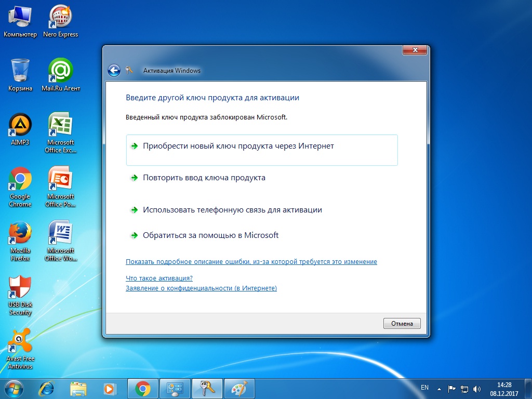The image size is (532, 399).
Task: Open Windows Explorer from the taskbar
Action: [x=78, y=389]
